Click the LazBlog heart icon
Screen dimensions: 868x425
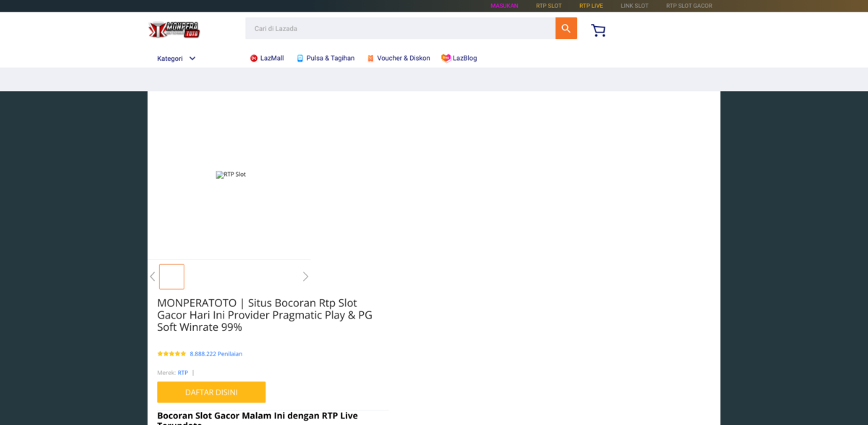(446, 58)
